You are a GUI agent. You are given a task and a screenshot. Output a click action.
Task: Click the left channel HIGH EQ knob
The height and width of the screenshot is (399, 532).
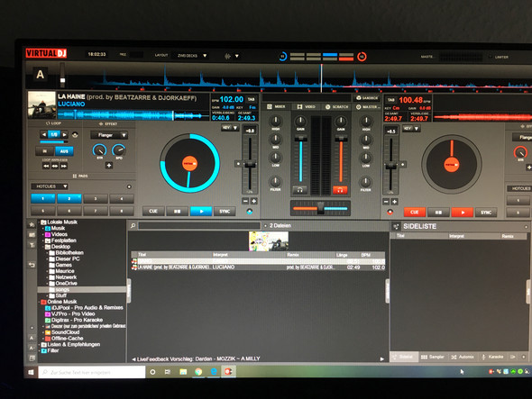tap(276, 120)
